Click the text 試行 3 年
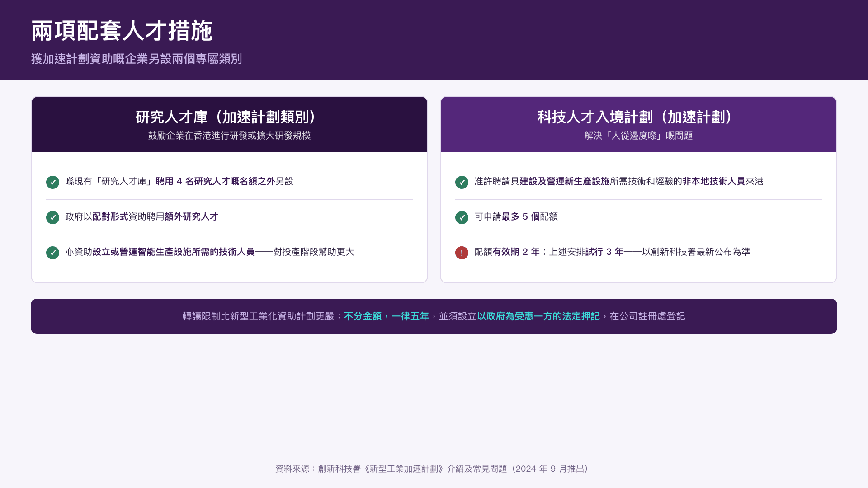Screen dimensions: 868x488 coord(604,252)
